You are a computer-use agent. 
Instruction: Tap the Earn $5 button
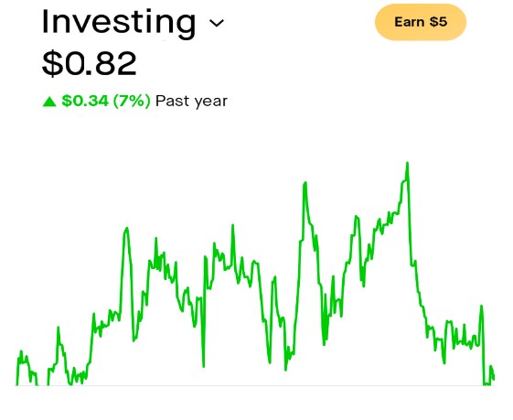tap(421, 22)
